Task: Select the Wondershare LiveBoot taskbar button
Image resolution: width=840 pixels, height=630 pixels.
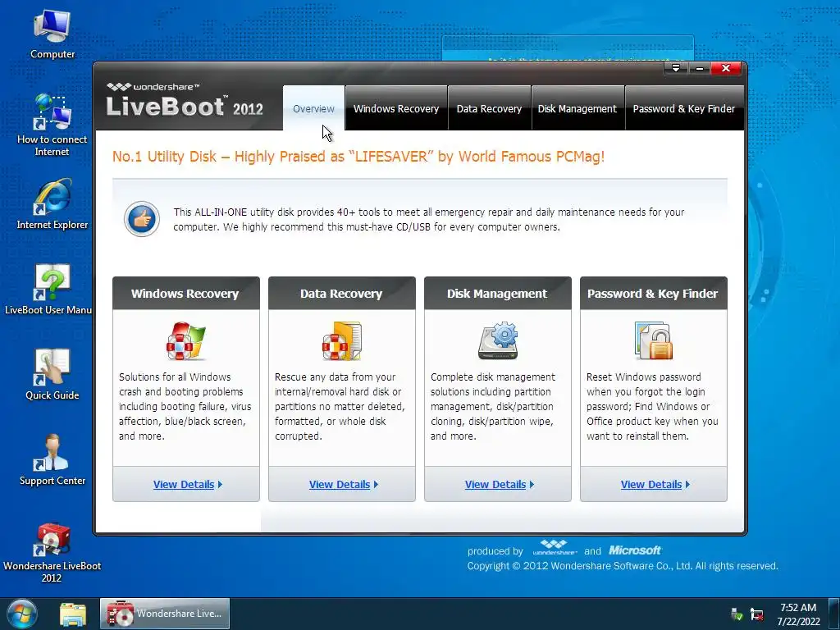Action: pyautogui.click(x=165, y=614)
